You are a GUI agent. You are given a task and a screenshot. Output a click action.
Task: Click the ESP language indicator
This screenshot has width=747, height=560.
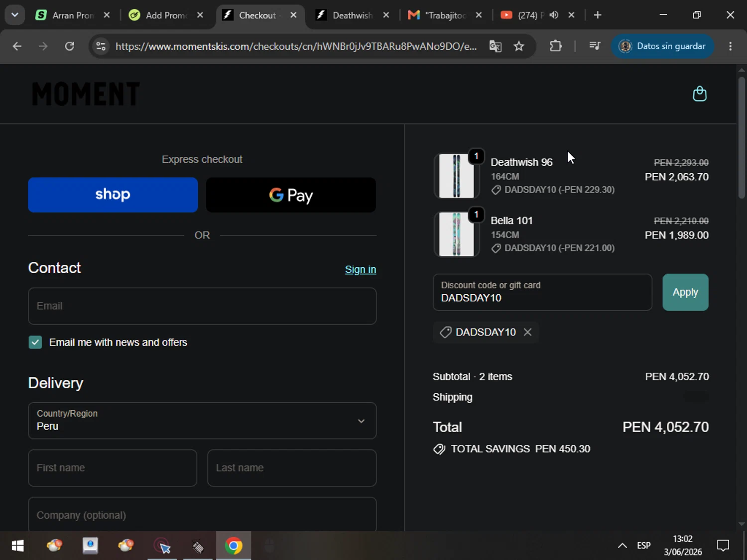click(x=644, y=546)
